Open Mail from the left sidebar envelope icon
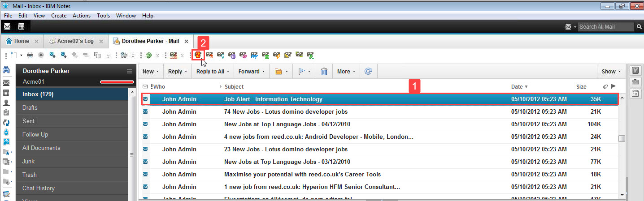 point(6,83)
